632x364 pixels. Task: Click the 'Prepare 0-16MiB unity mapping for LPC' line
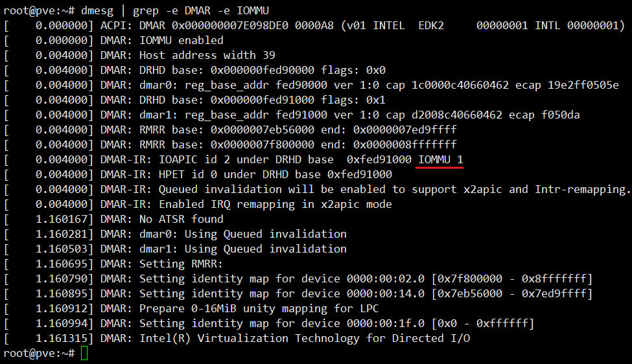239,308
